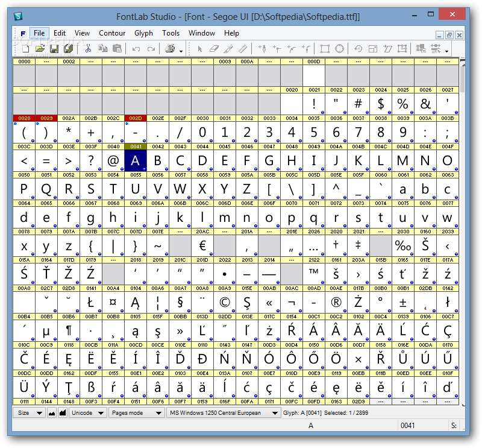The width and height of the screenshot is (482, 448).
Task: Minimize the inner font window
Action: click(x=440, y=35)
